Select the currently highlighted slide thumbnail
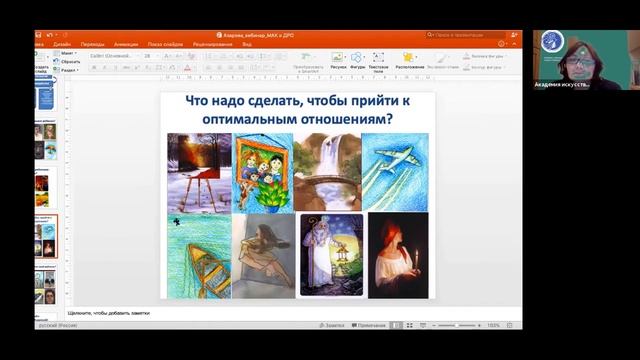The width and height of the screenshot is (640, 360). coord(46,237)
